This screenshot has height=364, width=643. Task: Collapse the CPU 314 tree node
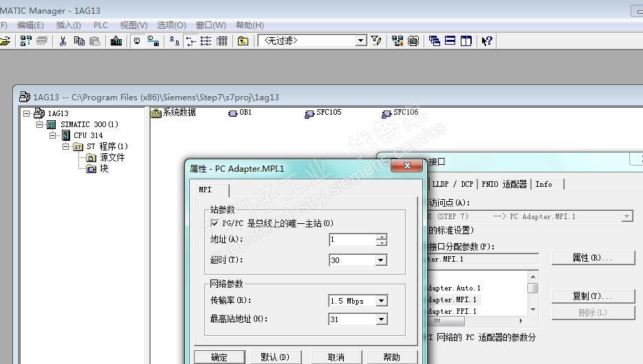tap(53, 135)
